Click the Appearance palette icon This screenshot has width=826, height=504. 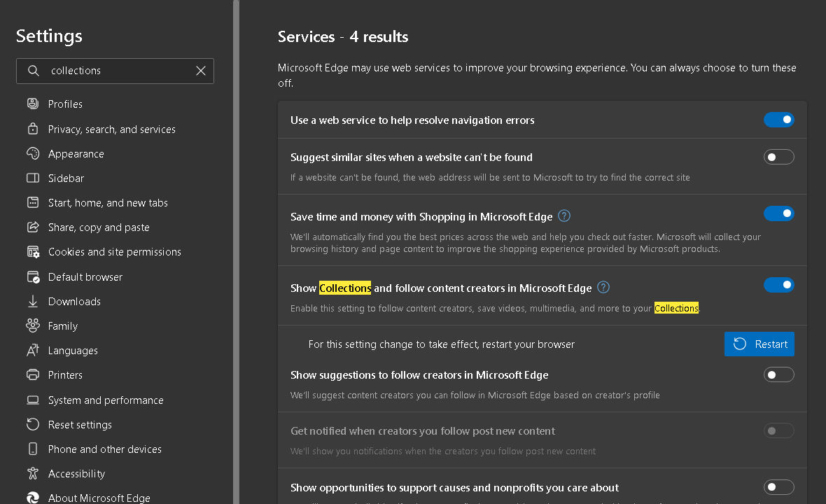pos(33,153)
